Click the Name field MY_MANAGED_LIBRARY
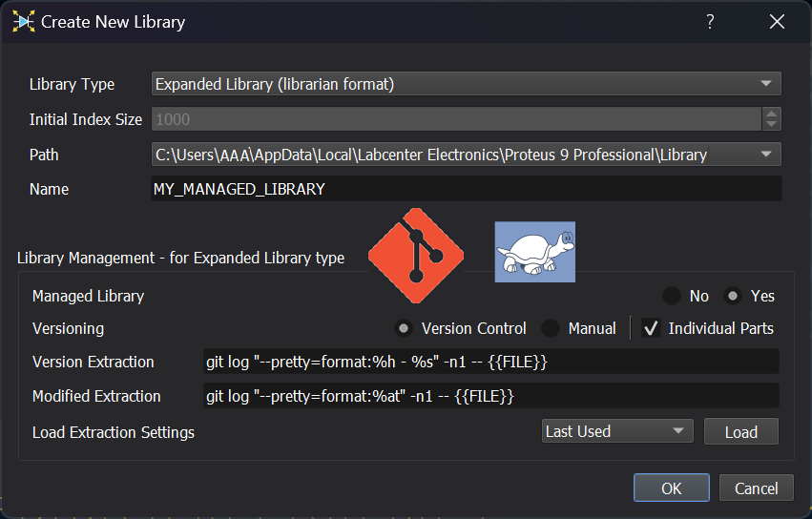The height and width of the screenshot is (519, 812). point(466,189)
